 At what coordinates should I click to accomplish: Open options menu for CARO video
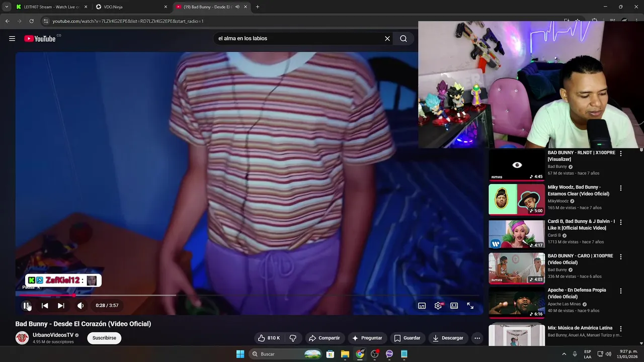pos(621,256)
